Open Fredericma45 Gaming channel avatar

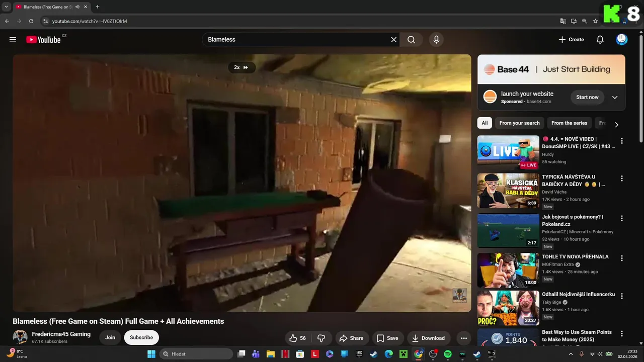tap(20, 337)
